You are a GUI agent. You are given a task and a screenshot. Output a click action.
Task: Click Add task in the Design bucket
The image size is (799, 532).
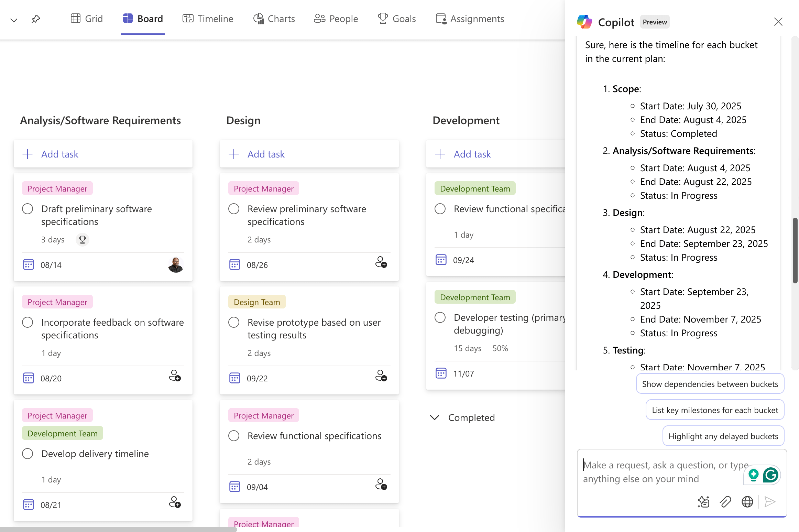[266, 154]
